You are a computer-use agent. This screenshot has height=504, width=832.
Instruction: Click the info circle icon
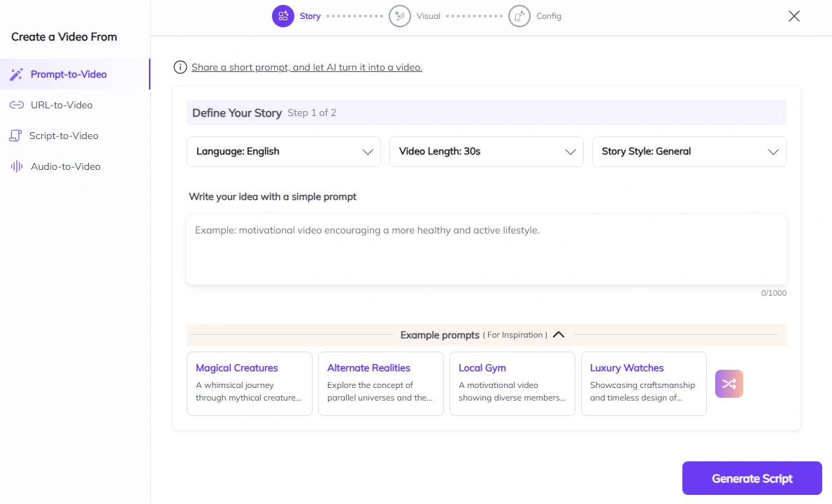click(x=180, y=67)
